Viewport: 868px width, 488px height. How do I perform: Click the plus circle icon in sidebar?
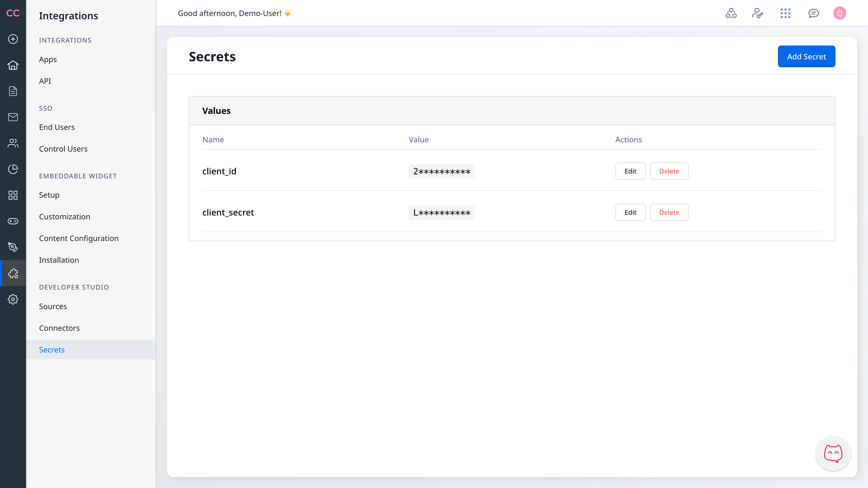(13, 39)
